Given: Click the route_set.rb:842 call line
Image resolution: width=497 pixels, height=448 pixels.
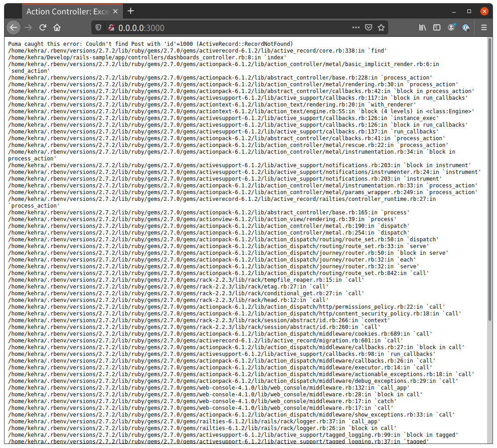Looking at the screenshot, I should tap(219, 273).
